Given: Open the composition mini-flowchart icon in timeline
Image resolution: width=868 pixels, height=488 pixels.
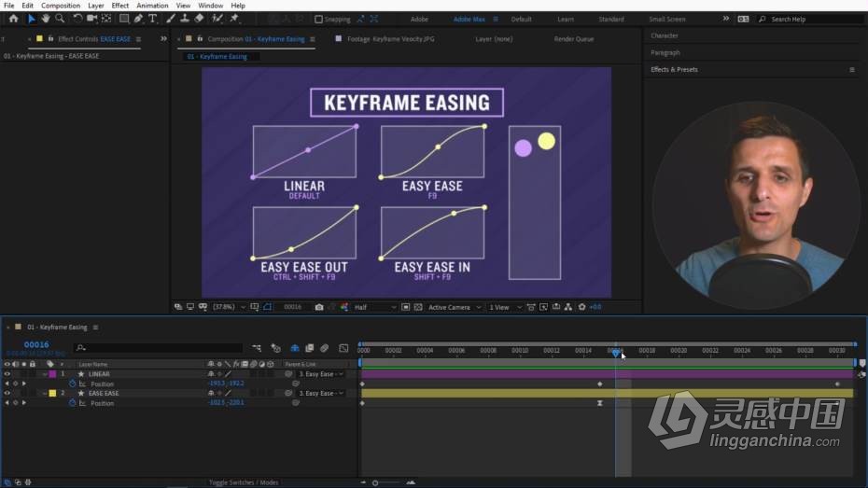Looking at the screenshot, I should (257, 348).
